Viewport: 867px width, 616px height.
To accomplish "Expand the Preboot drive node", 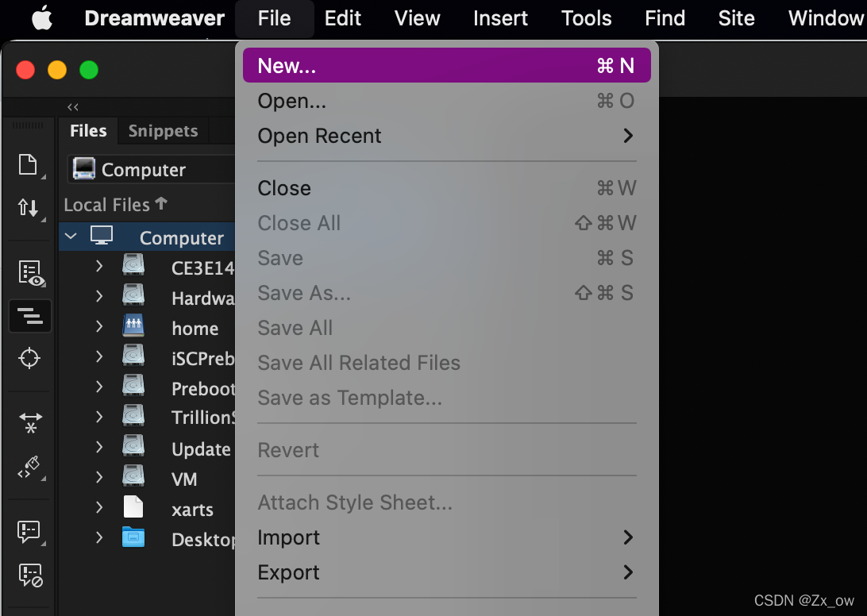I will pyautogui.click(x=99, y=387).
